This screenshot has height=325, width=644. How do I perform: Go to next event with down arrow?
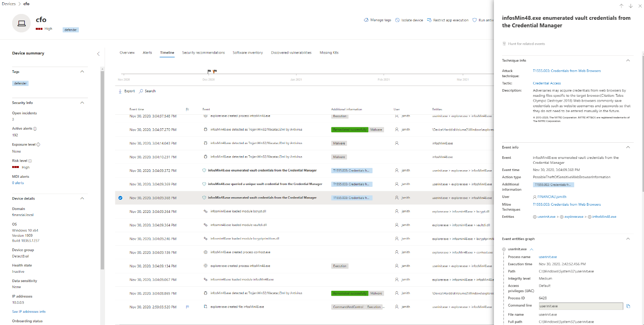click(630, 6)
